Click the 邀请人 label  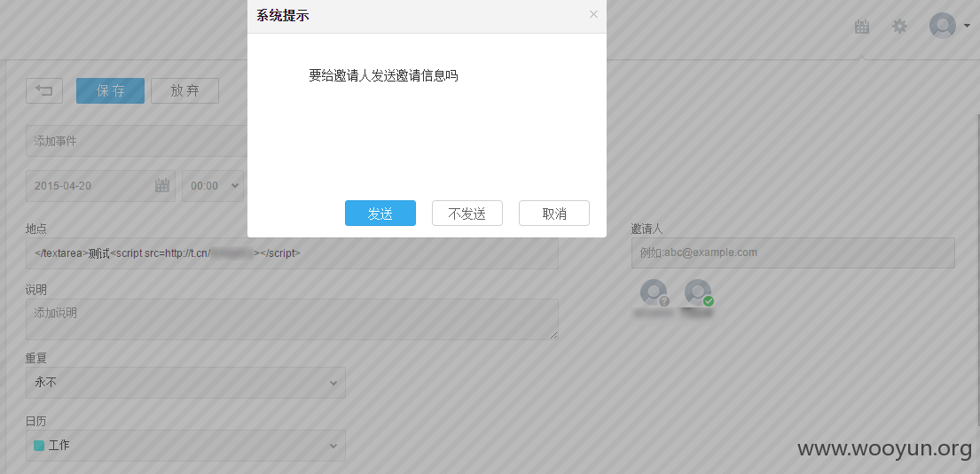point(647,229)
